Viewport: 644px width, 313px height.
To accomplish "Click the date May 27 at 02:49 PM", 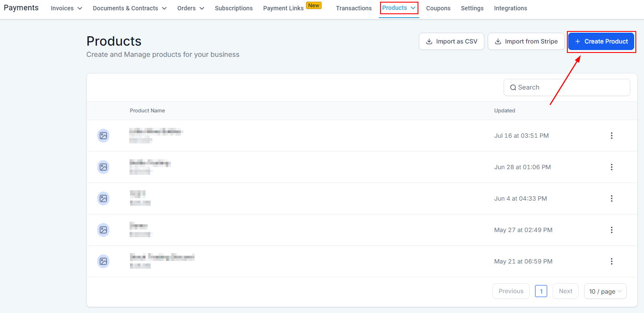I will 523,230.
